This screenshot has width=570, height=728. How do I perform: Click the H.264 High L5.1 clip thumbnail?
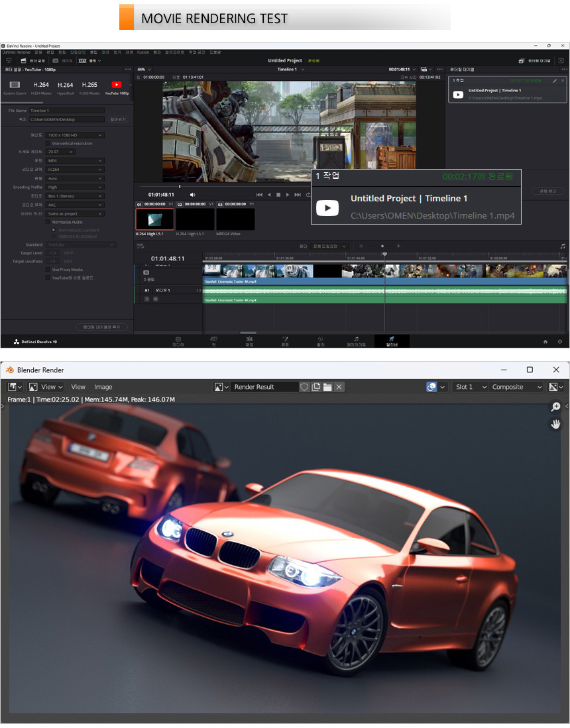(x=154, y=219)
